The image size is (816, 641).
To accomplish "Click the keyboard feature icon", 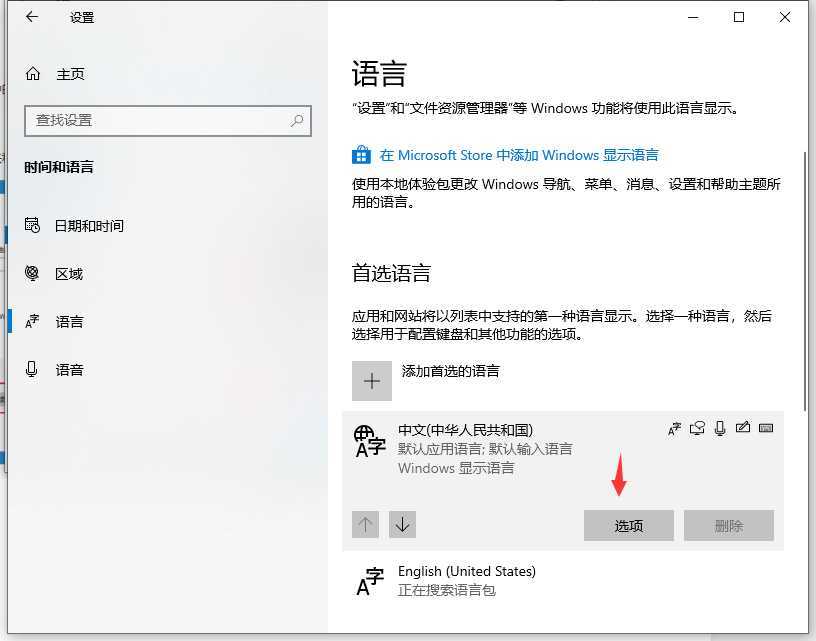I will point(766,428).
